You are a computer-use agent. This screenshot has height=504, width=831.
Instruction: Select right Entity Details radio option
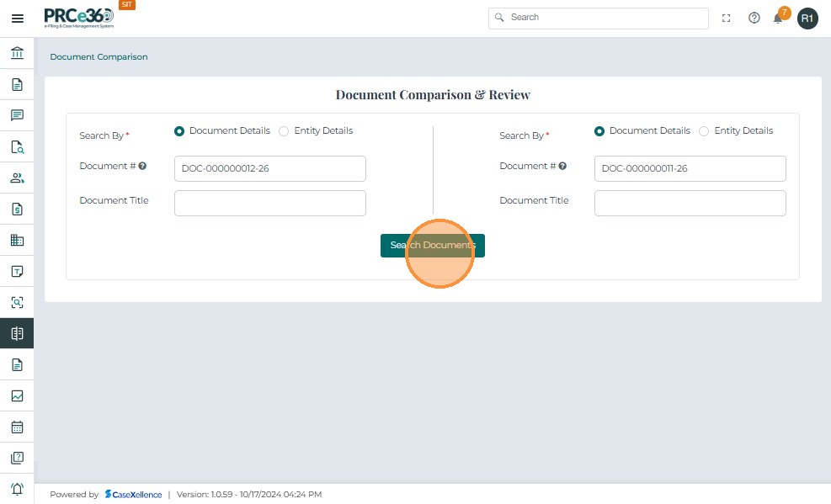coord(704,131)
